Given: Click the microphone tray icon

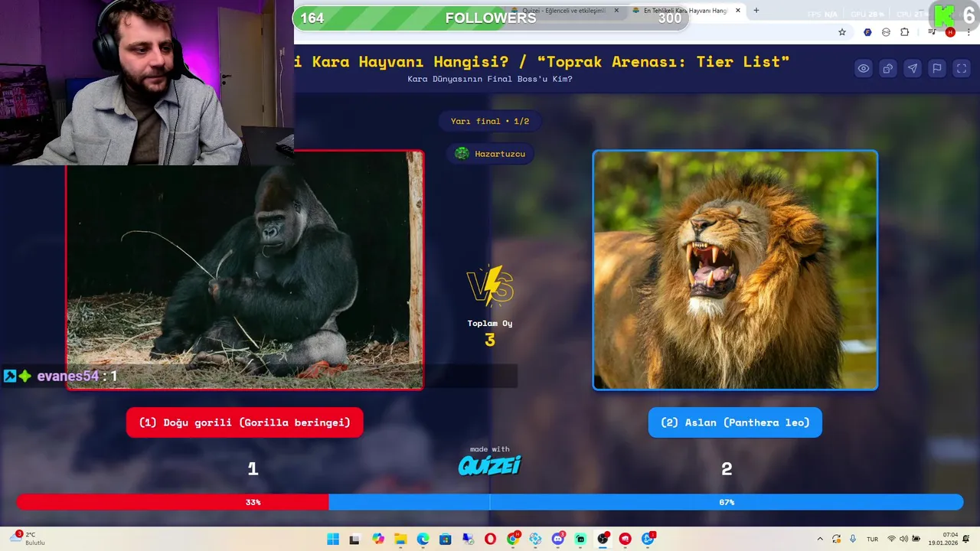Looking at the screenshot, I should pos(853,540).
